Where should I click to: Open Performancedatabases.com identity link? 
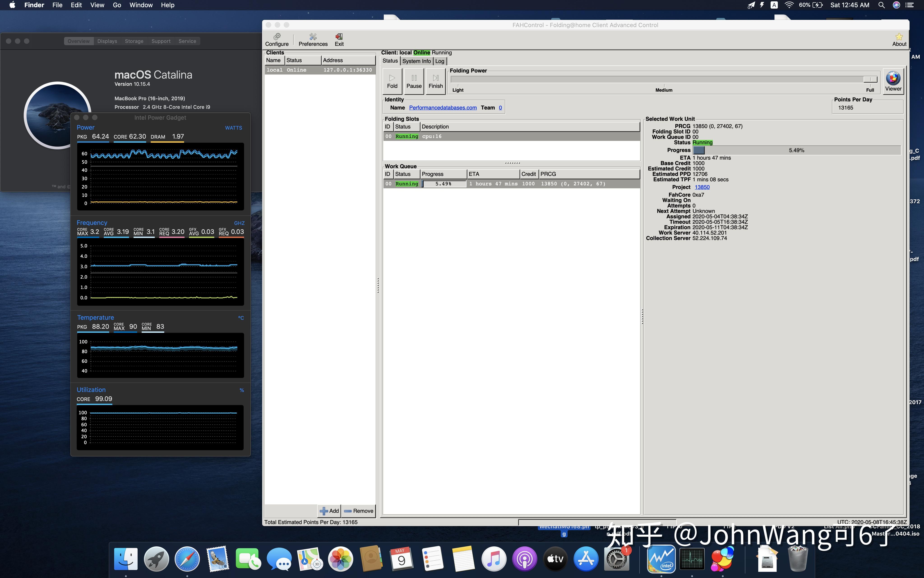443,108
